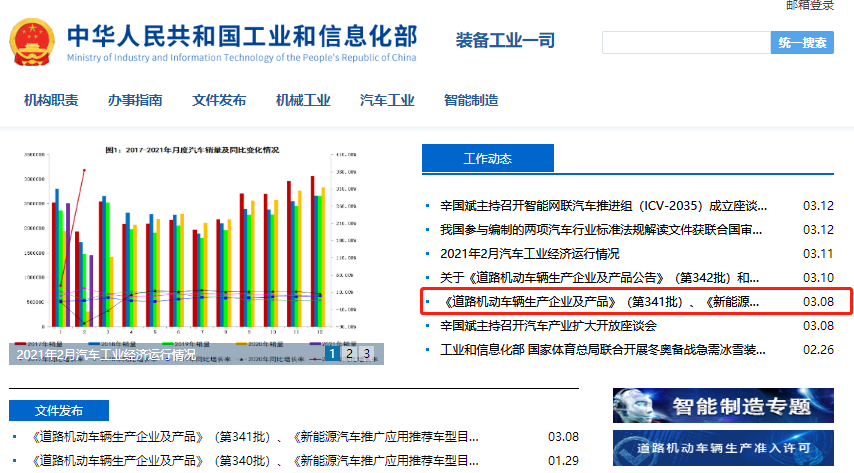Open 第341批 item in 工作动态 list
The height and width of the screenshot is (473, 854).
click(600, 302)
